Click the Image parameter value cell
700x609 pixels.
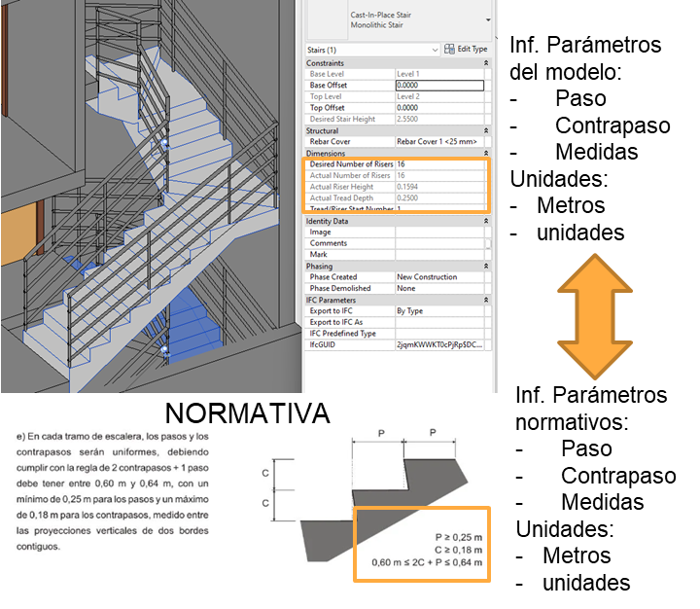pos(439,232)
